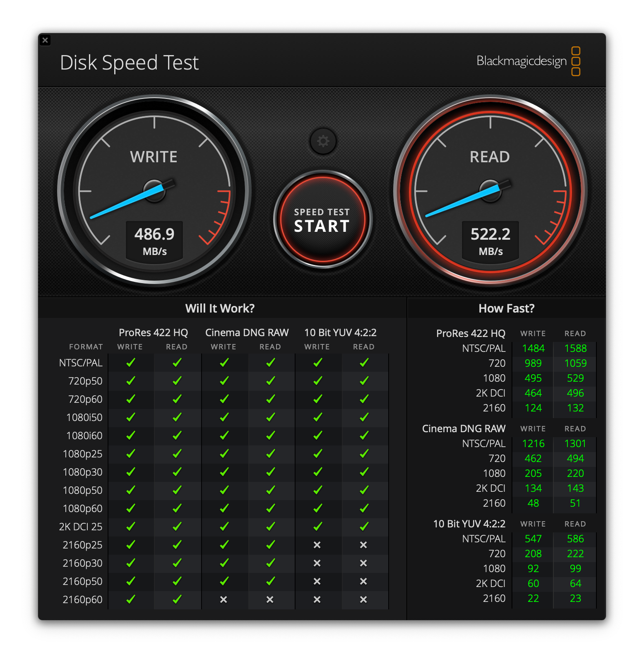Click ProRes 2160 read value 132
This screenshot has width=644, height=664.
point(575,408)
